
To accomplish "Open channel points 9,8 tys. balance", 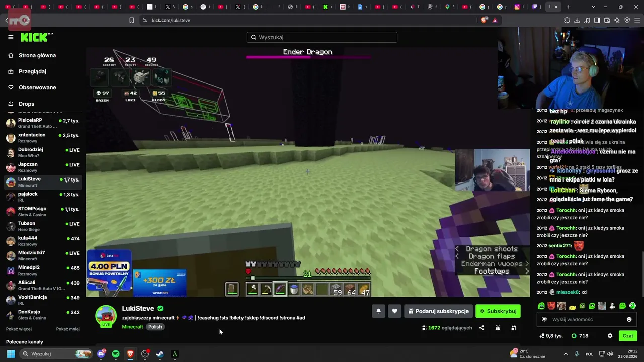I will pyautogui.click(x=550, y=336).
